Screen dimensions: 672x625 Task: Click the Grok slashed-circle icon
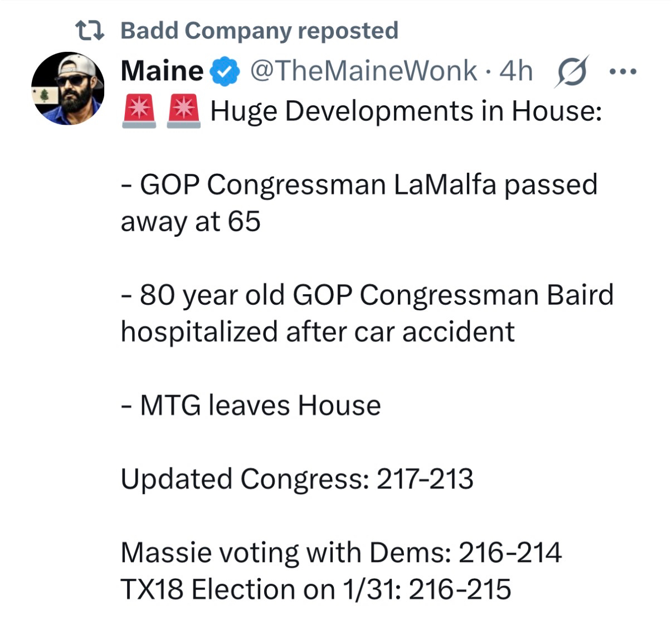570,72
